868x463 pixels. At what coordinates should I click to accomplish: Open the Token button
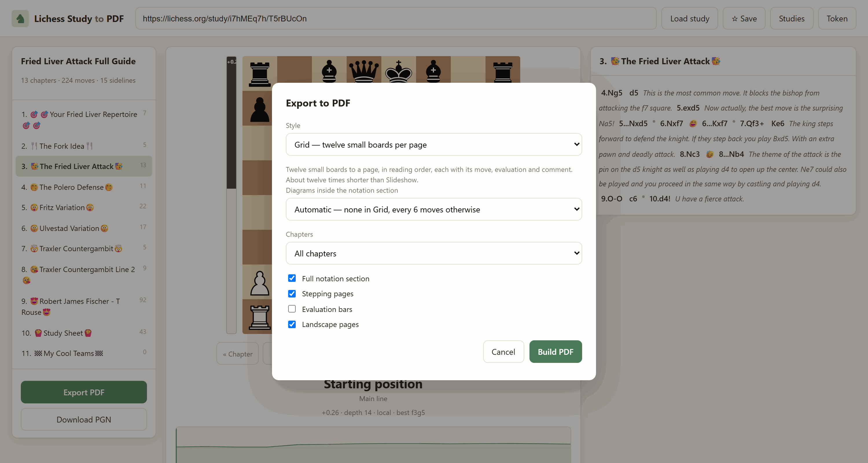pyautogui.click(x=837, y=19)
